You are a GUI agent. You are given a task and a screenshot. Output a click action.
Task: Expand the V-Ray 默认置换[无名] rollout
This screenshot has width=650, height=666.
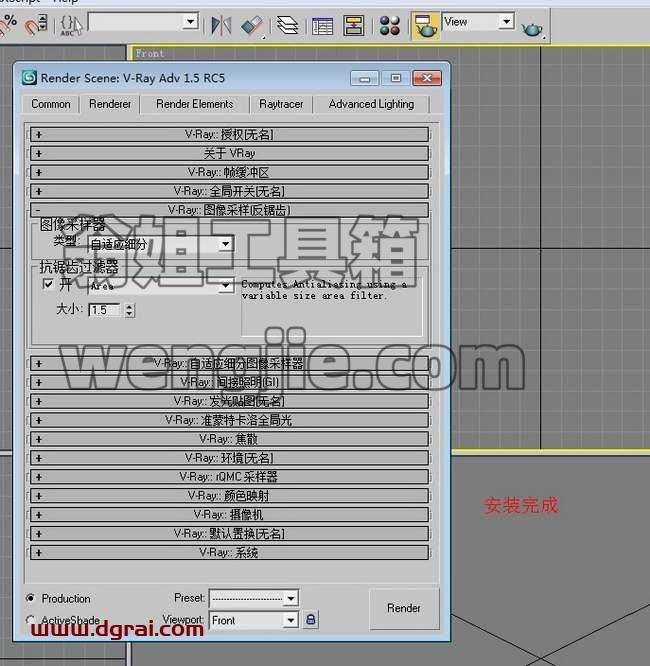click(x=229, y=533)
